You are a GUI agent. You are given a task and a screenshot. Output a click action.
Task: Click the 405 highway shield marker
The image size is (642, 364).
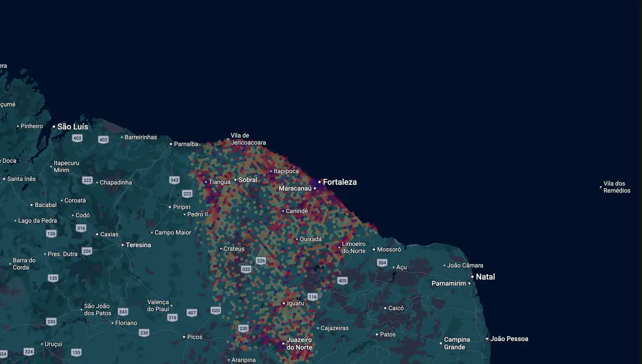click(x=343, y=281)
